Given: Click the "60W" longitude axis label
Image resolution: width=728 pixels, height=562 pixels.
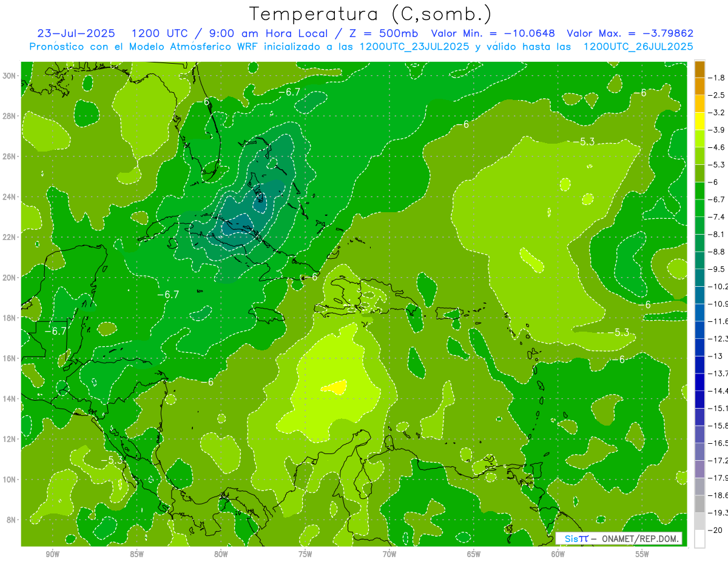Looking at the screenshot, I should [x=558, y=554].
